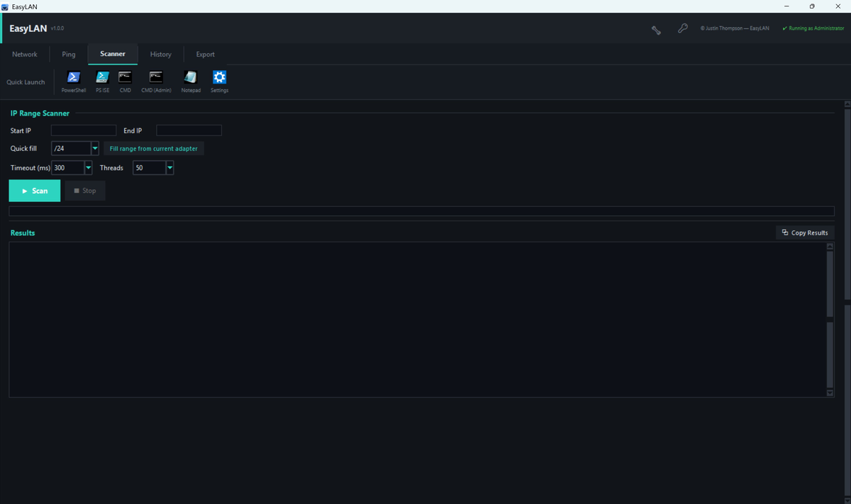Switch to the Ping tab

(69, 55)
